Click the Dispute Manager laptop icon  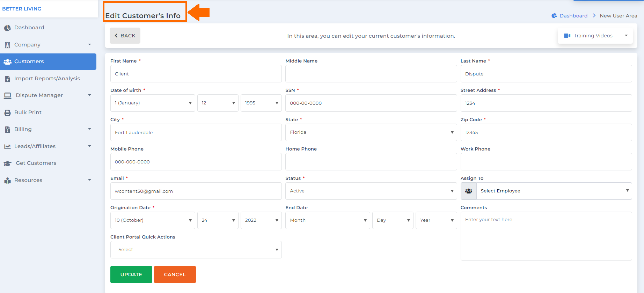pyautogui.click(x=7, y=96)
